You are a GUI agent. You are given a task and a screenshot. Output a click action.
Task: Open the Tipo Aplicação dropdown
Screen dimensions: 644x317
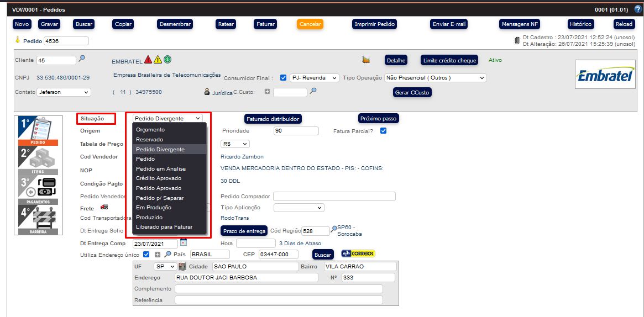coord(299,208)
